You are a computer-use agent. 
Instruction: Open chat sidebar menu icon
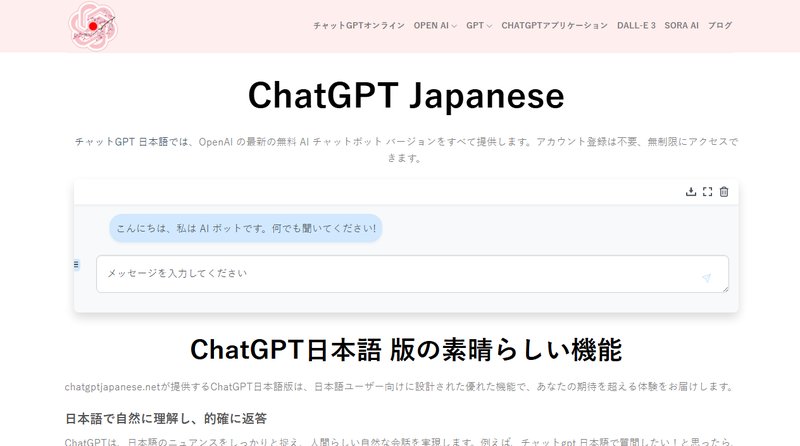click(76, 264)
